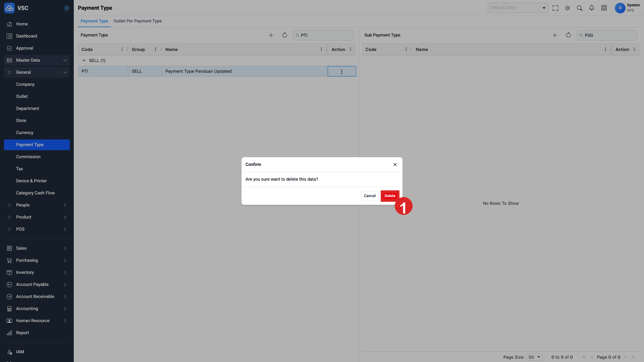This screenshot has width=644, height=362.
Task: Add a new Payment Type with plus icon
Action: pyautogui.click(x=271, y=35)
